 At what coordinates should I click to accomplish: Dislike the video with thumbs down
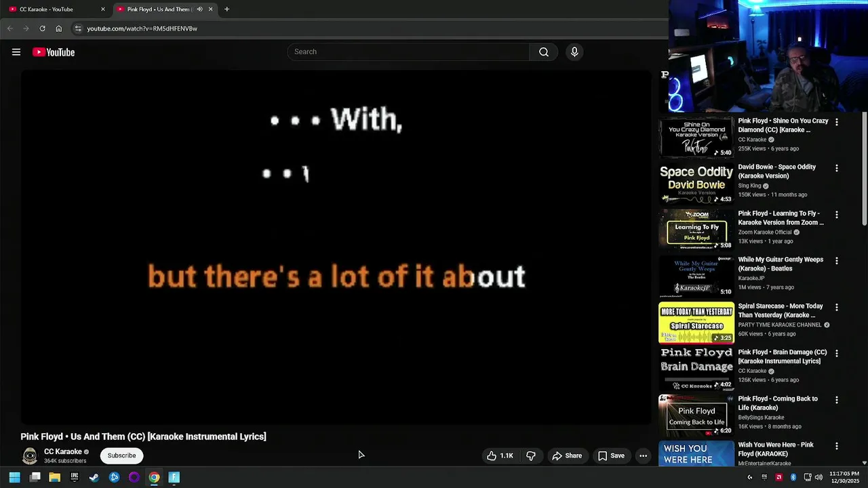pos(531,456)
